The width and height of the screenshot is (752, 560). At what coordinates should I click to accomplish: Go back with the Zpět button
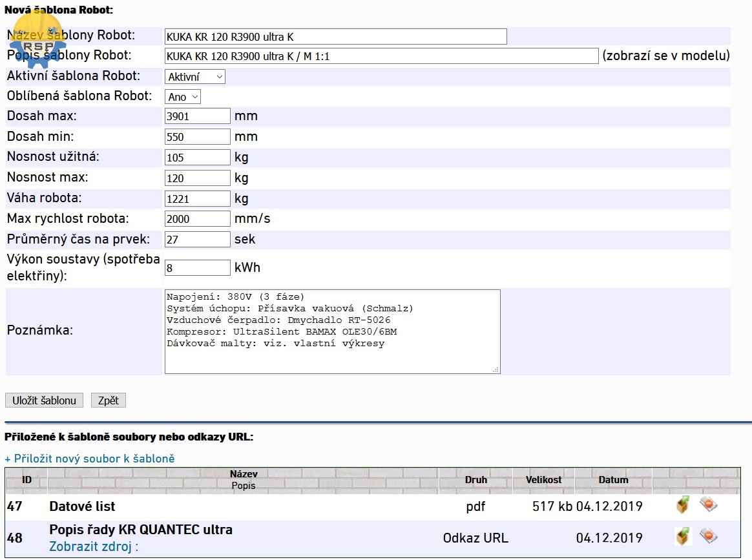tap(109, 400)
